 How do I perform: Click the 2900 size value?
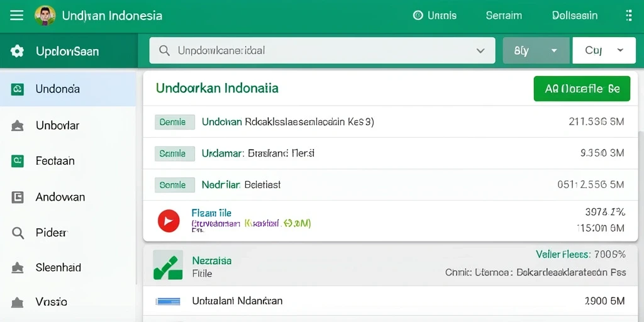pos(604,301)
